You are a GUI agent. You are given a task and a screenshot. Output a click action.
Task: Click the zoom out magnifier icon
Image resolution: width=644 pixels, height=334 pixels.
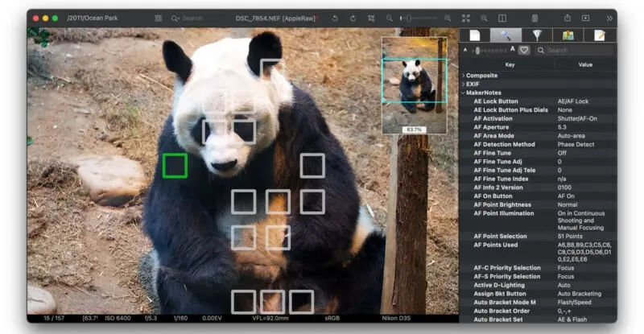[390, 18]
